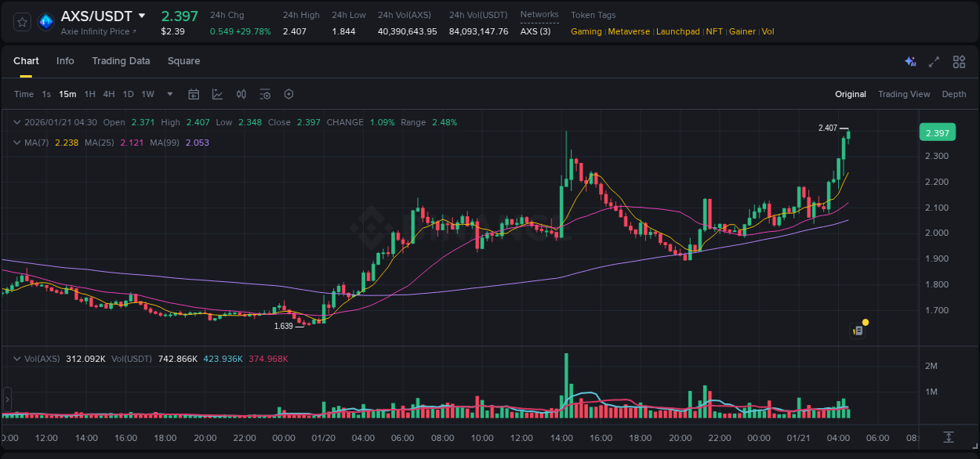Image resolution: width=980 pixels, height=459 pixels.
Task: Collapse the MA indicator row chevron
Action: click(16, 143)
